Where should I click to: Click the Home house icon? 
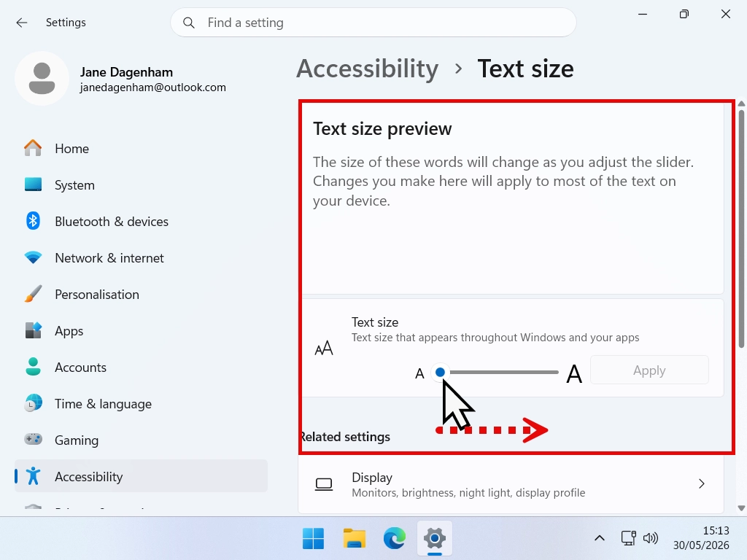click(x=33, y=148)
